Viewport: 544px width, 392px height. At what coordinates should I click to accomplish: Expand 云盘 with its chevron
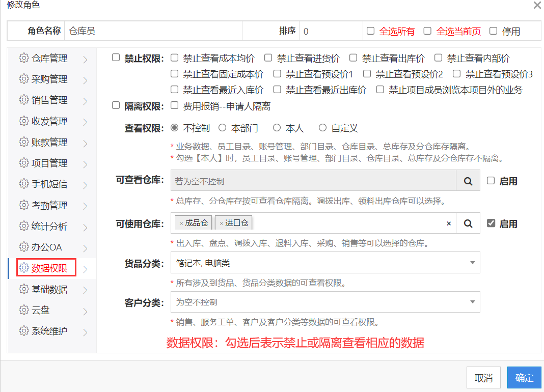pyautogui.click(x=86, y=311)
